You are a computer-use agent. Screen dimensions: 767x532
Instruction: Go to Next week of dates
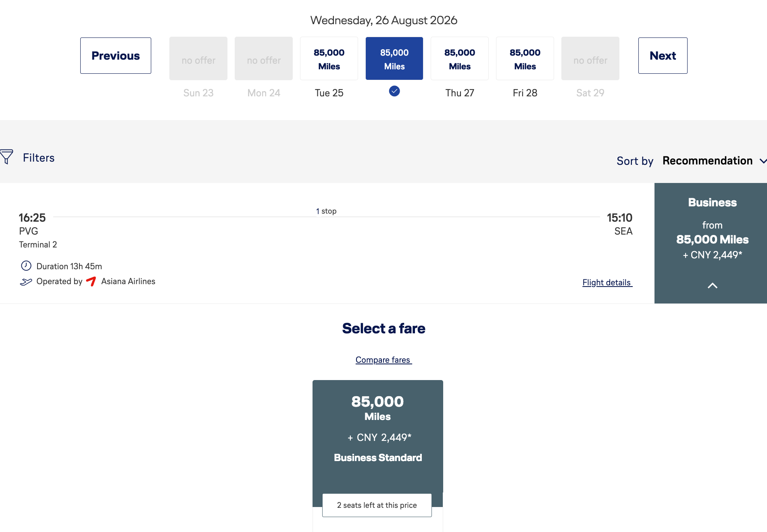[663, 56]
